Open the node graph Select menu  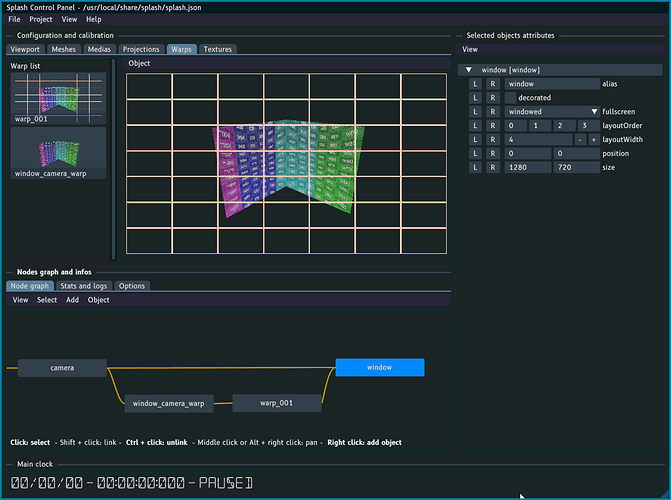point(47,300)
